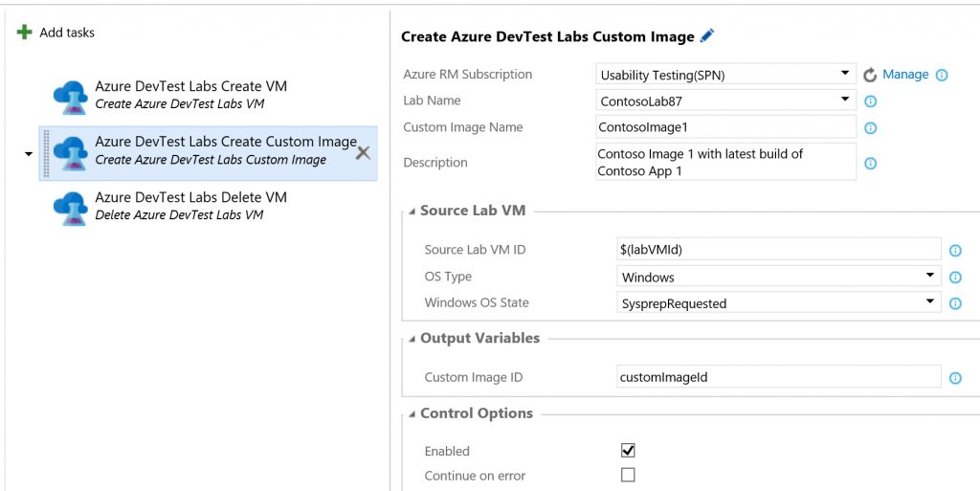The width and height of the screenshot is (980, 491).
Task: Show info for Source Lab VM ID
Action: click(x=955, y=251)
